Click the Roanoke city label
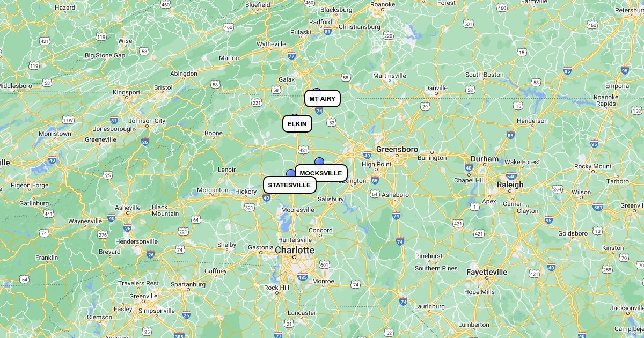644x338 pixels. [x=383, y=4]
